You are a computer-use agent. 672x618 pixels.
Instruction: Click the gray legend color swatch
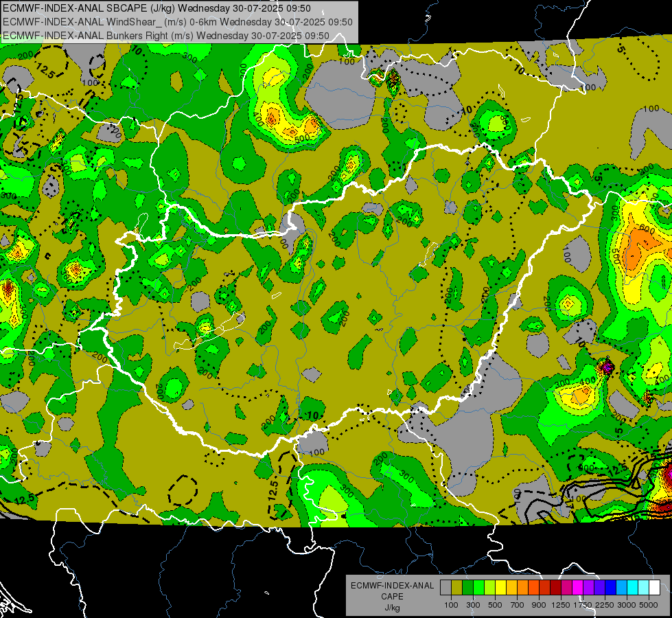point(445,588)
